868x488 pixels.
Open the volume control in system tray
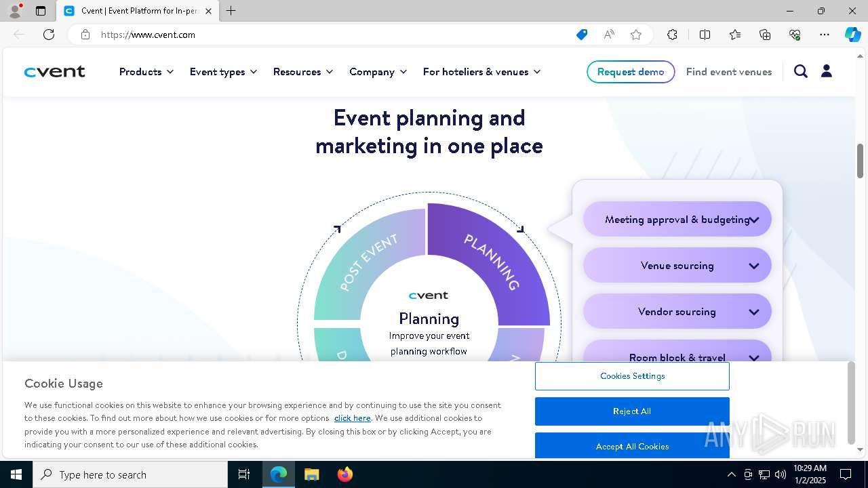click(781, 474)
